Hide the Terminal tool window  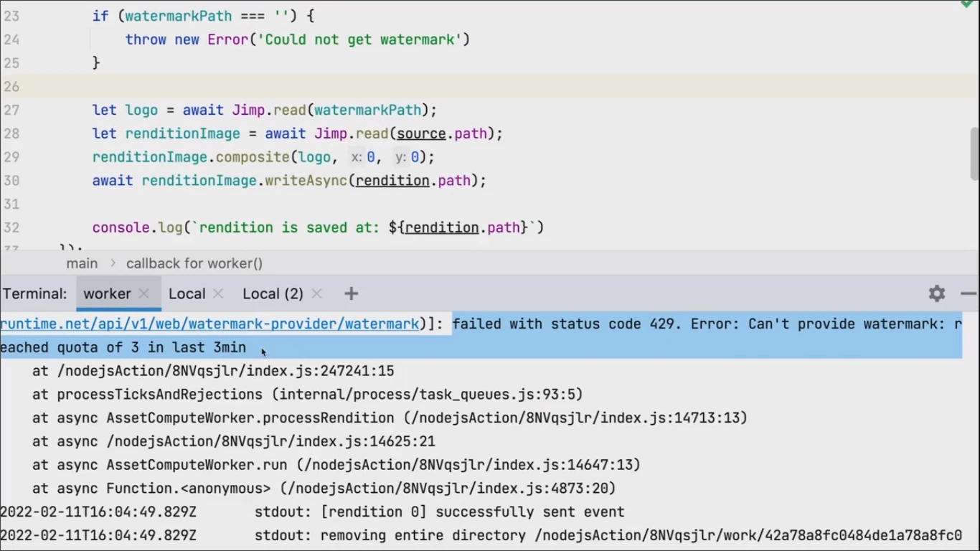point(969,293)
